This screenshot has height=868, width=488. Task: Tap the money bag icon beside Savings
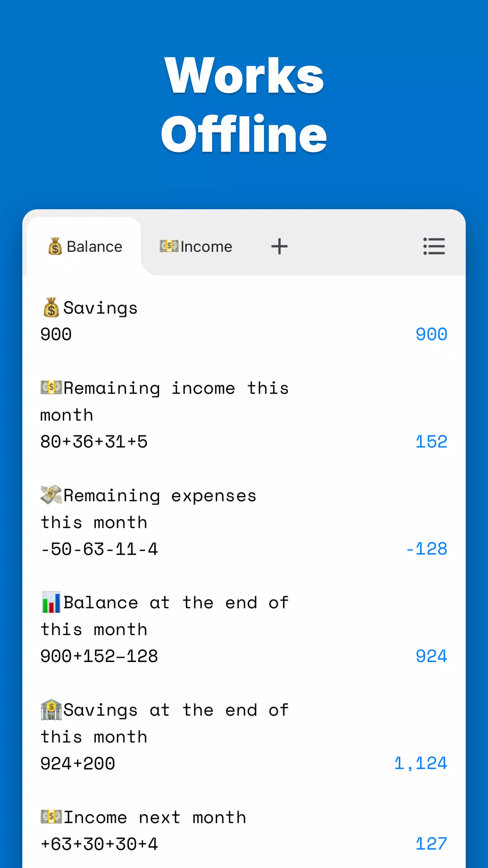[x=51, y=307]
